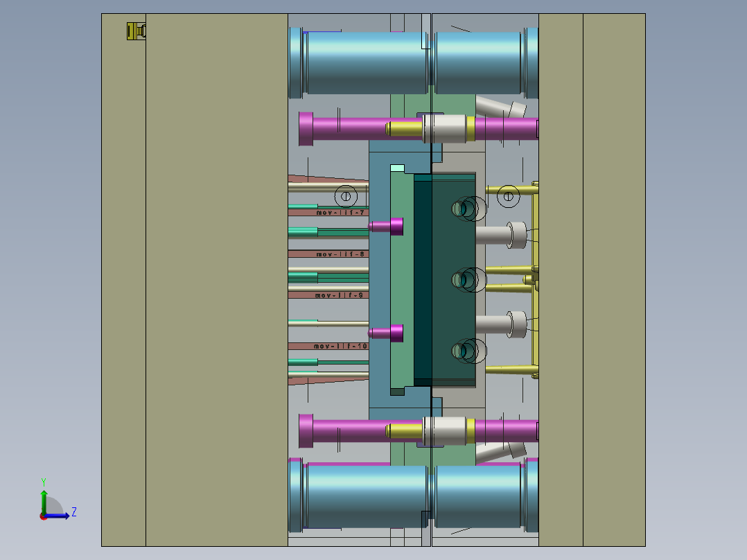Image resolution: width=747 pixels, height=560 pixels.
Task: Select the part labeled mov-lif-10
Action: 328,346
